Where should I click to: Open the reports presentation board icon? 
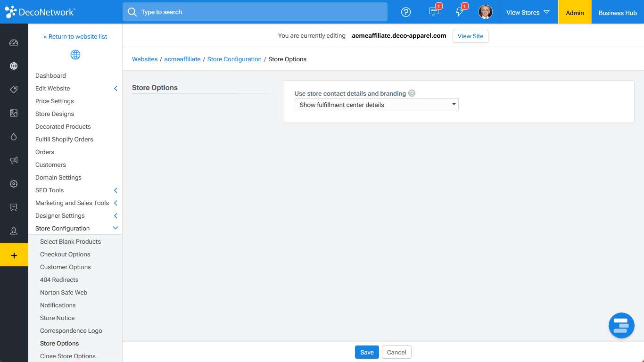tap(14, 207)
